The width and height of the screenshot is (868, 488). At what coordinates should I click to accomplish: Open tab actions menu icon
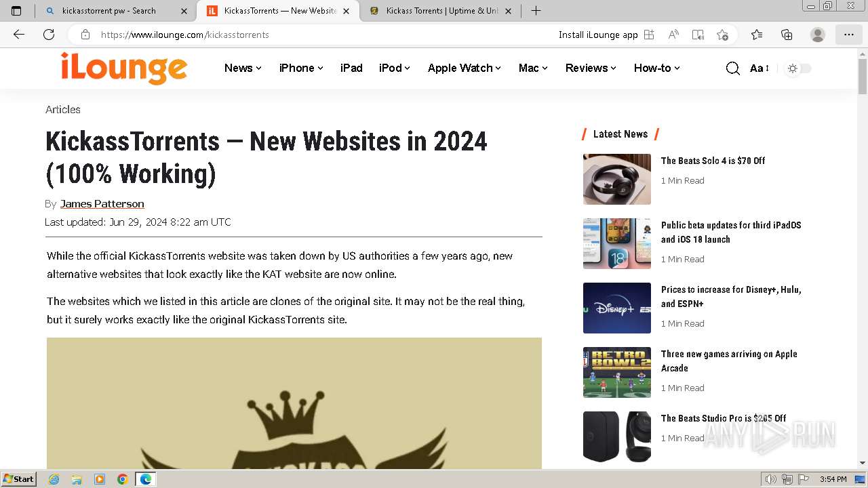coord(16,11)
